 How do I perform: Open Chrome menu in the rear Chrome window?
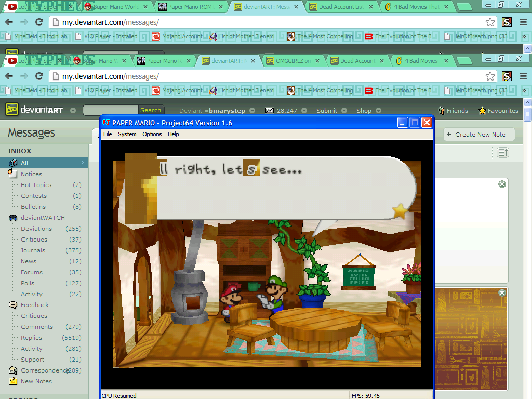[x=523, y=22]
